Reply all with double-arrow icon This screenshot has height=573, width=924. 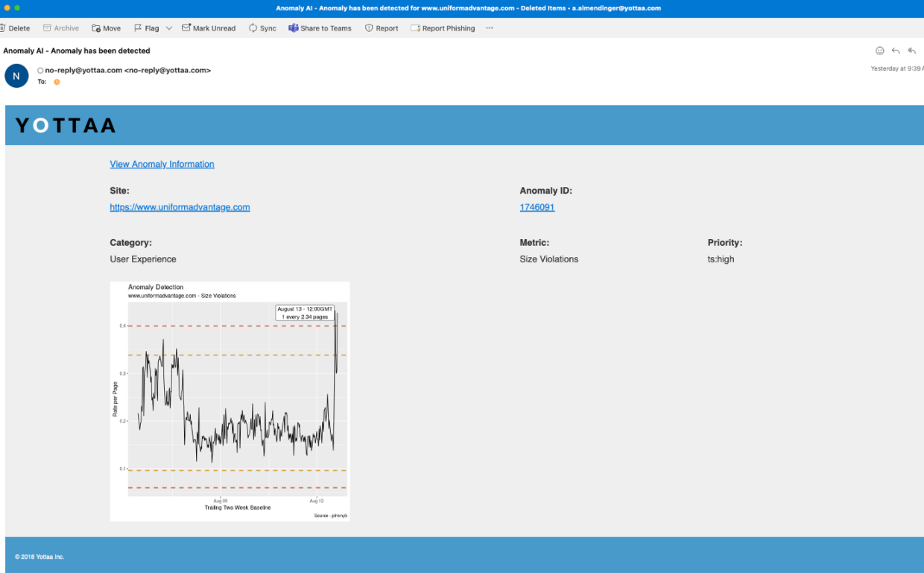click(x=912, y=51)
